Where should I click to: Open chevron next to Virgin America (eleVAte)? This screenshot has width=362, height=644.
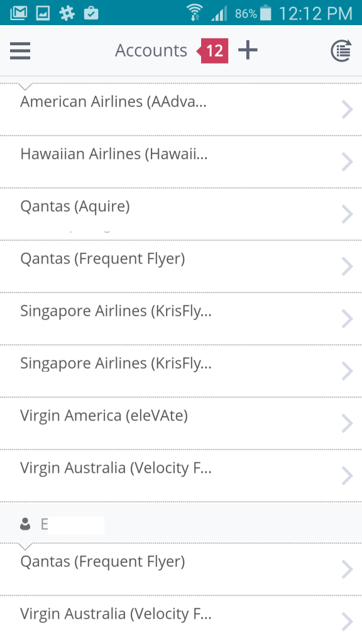347,423
